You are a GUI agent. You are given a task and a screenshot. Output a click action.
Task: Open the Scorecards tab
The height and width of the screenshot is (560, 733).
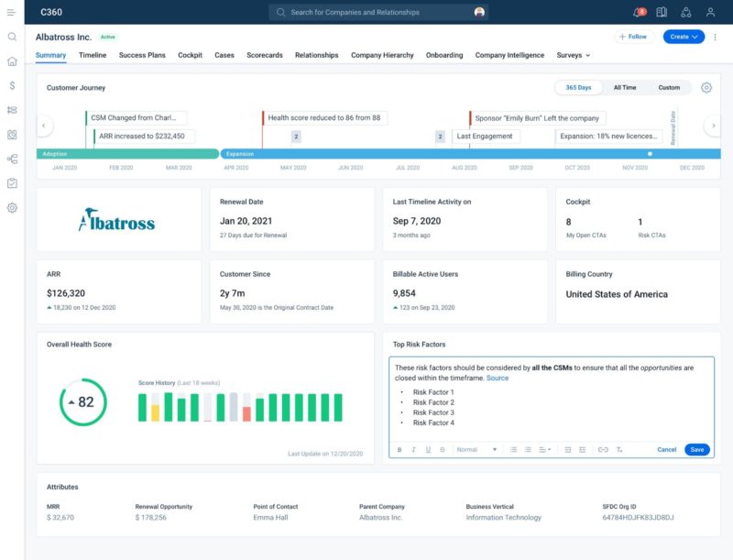(264, 56)
